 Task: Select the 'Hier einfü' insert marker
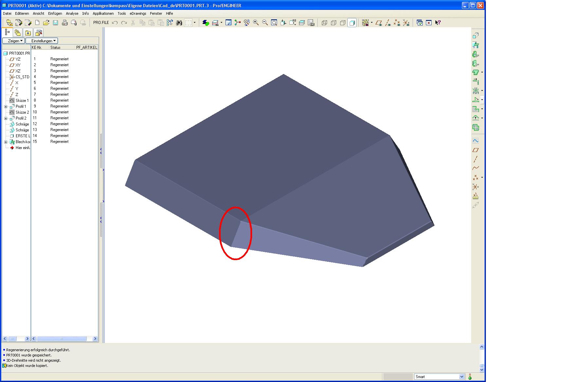pyautogui.click(x=20, y=148)
